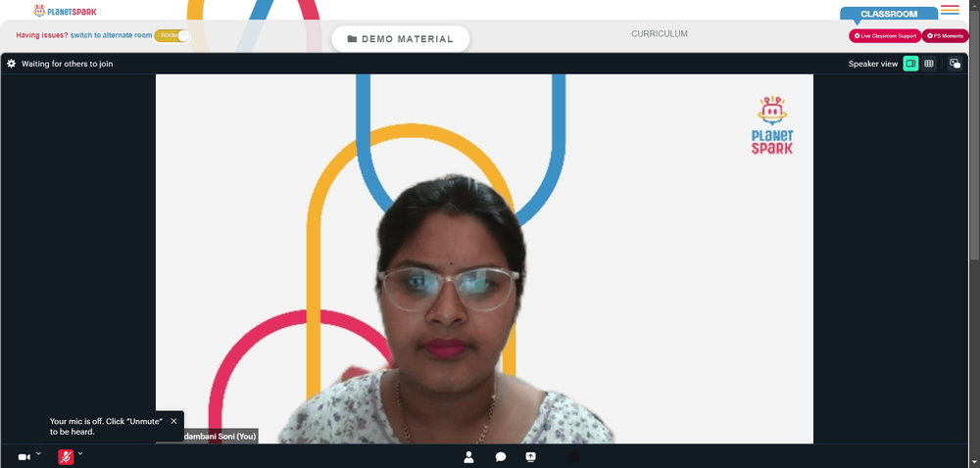Expand camera options arrow

(x=39, y=453)
